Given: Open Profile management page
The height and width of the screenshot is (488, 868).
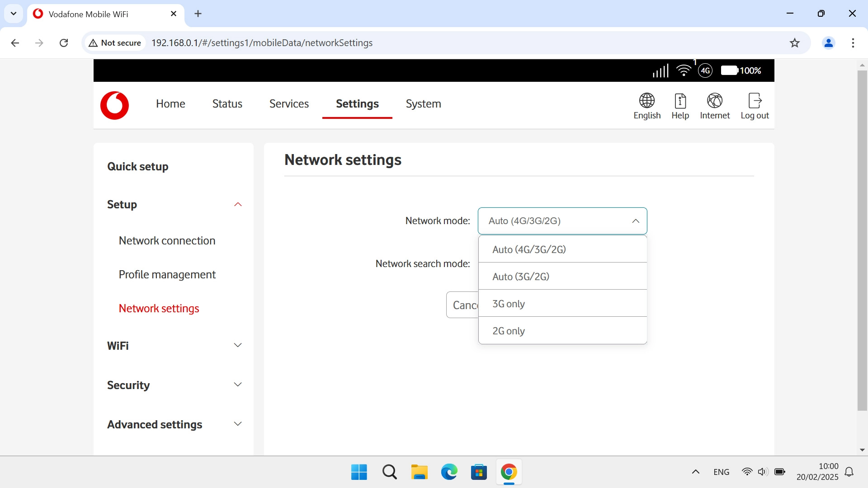Looking at the screenshot, I should (167, 275).
